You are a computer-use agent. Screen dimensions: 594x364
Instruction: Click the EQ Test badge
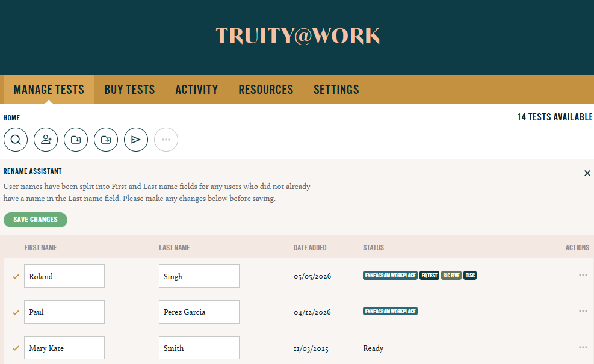tap(429, 276)
